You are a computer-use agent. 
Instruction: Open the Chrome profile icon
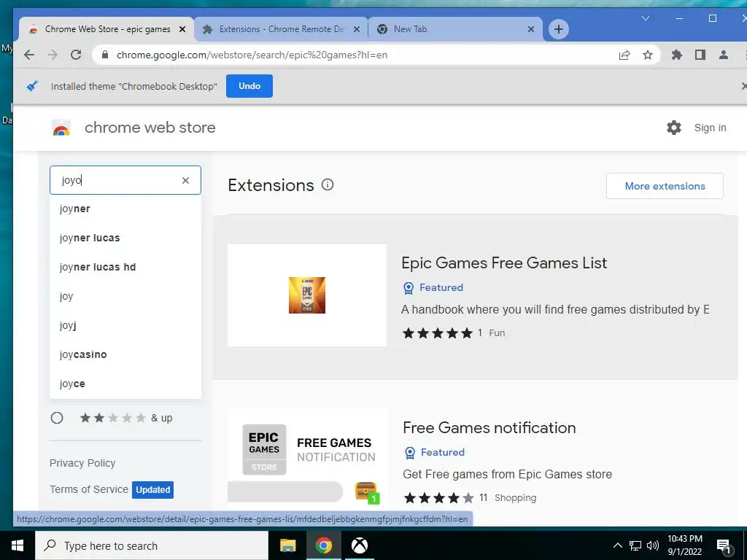click(723, 55)
